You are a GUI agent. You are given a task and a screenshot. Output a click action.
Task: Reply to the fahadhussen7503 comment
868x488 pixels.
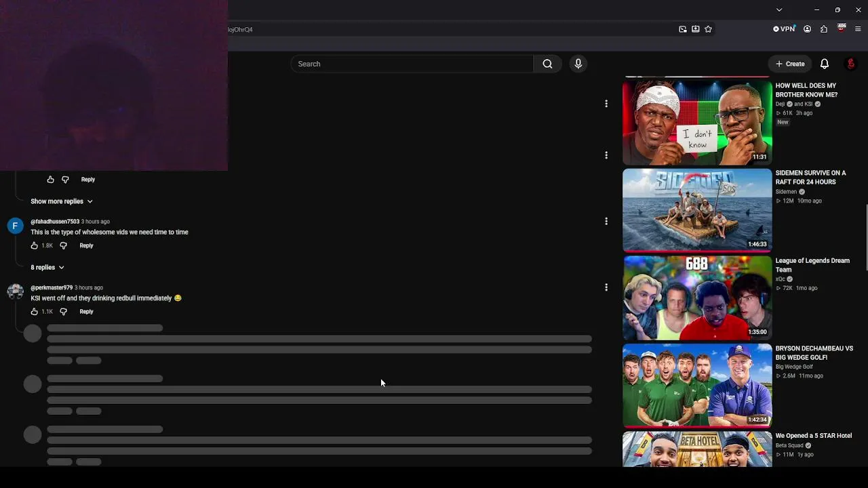pos(86,245)
